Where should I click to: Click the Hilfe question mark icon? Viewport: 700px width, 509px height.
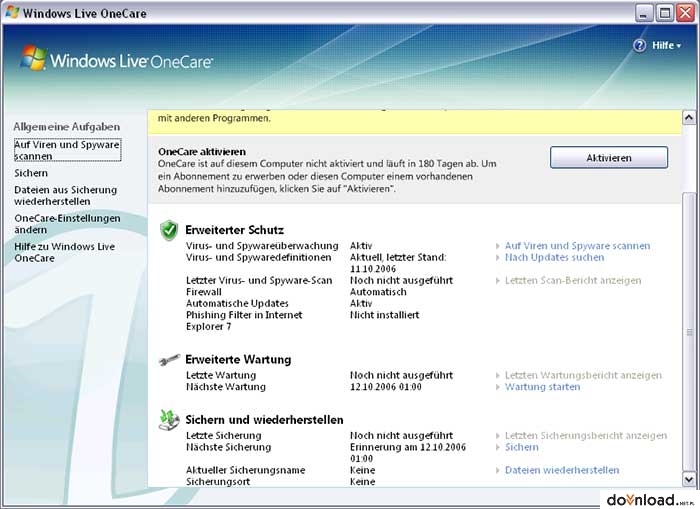639,46
